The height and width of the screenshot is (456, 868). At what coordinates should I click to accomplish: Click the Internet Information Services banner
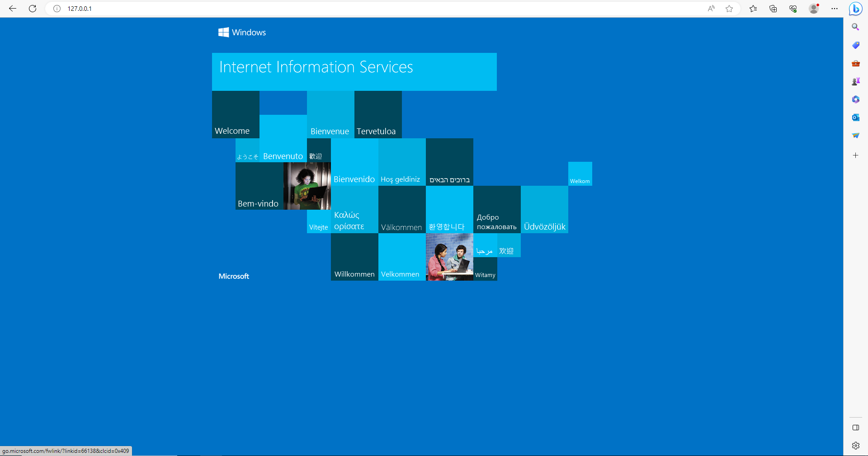354,72
